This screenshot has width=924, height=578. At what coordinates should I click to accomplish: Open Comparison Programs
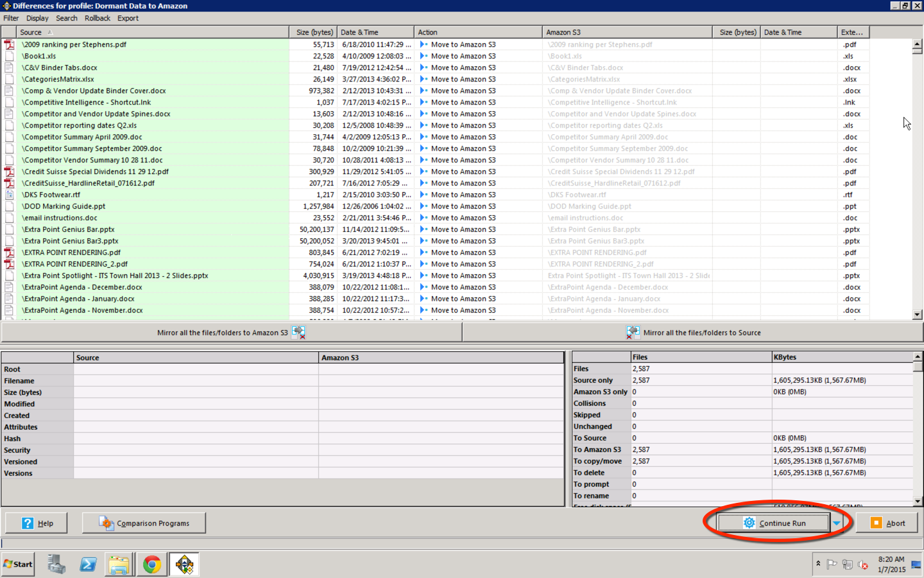pyautogui.click(x=144, y=523)
